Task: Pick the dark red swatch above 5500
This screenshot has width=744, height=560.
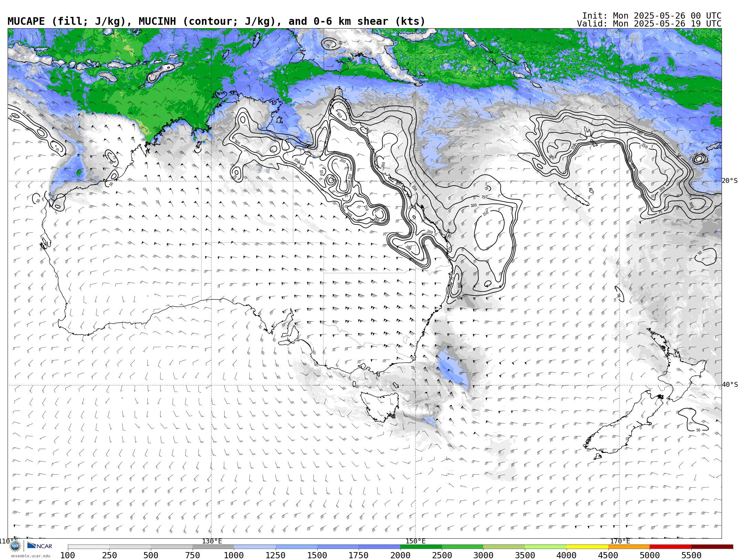Action: point(712,547)
